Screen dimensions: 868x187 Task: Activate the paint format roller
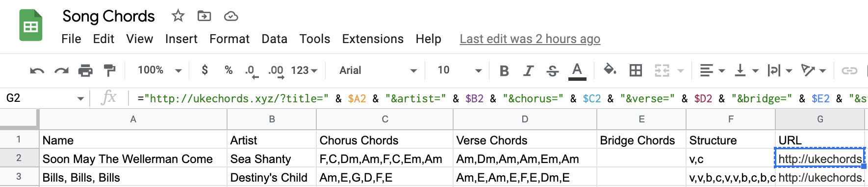(x=109, y=71)
